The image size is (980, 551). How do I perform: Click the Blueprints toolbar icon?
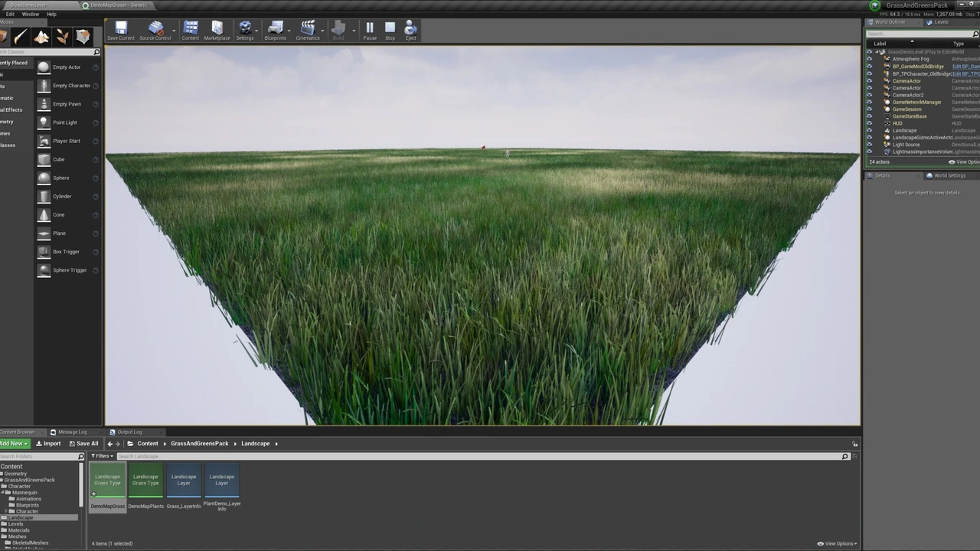[x=275, y=31]
